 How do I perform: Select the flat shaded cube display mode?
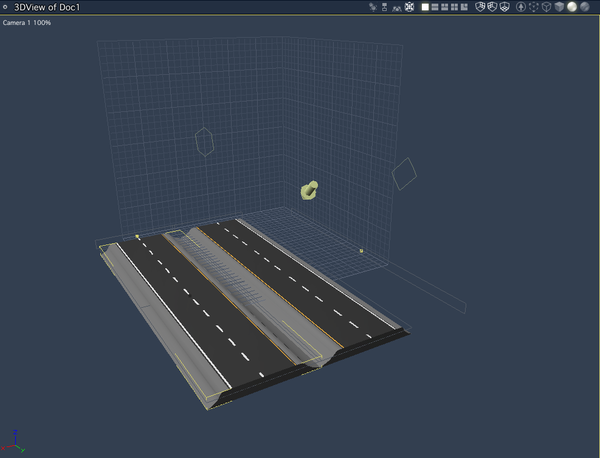559,7
